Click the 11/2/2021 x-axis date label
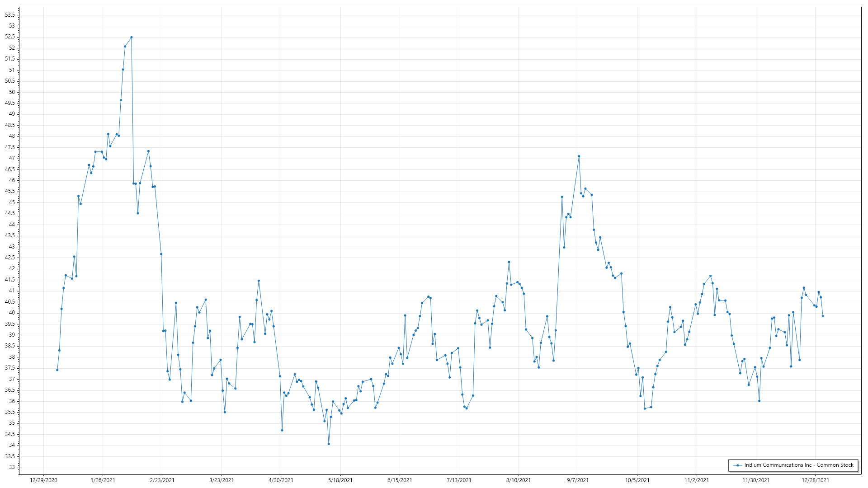 (697, 480)
